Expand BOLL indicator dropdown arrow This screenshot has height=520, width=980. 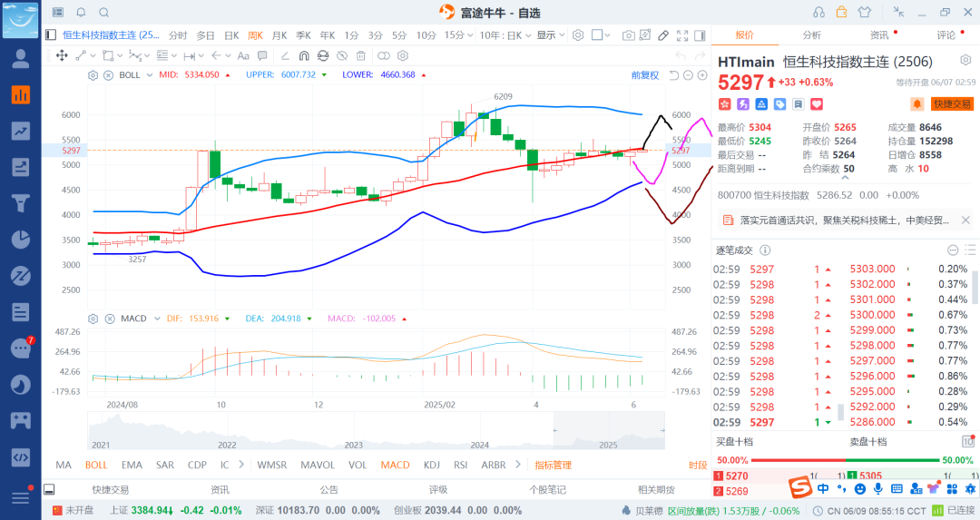pyautogui.click(x=150, y=75)
